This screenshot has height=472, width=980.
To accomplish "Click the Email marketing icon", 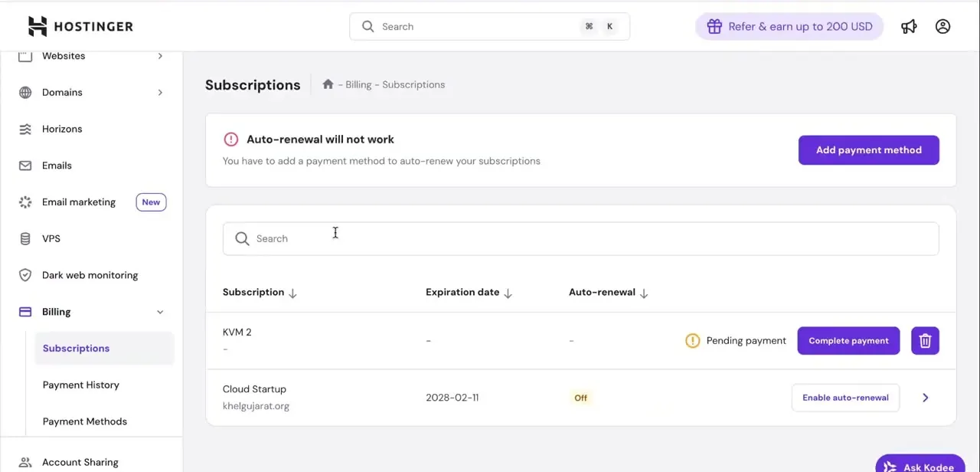I will (25, 202).
